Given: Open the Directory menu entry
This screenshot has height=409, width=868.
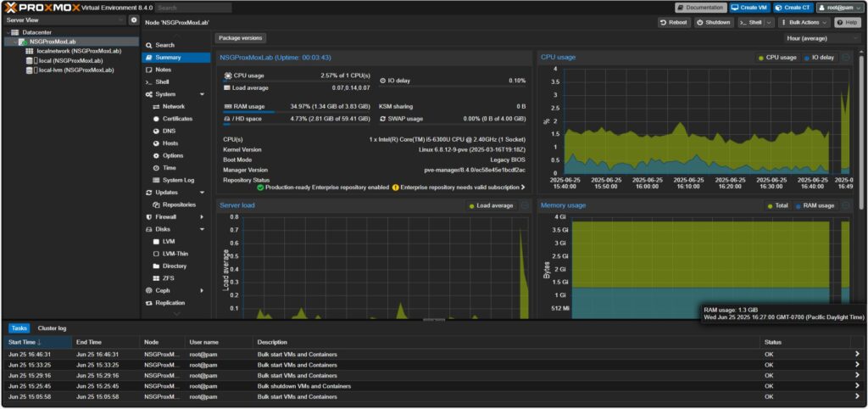Looking at the screenshot, I should [x=175, y=266].
